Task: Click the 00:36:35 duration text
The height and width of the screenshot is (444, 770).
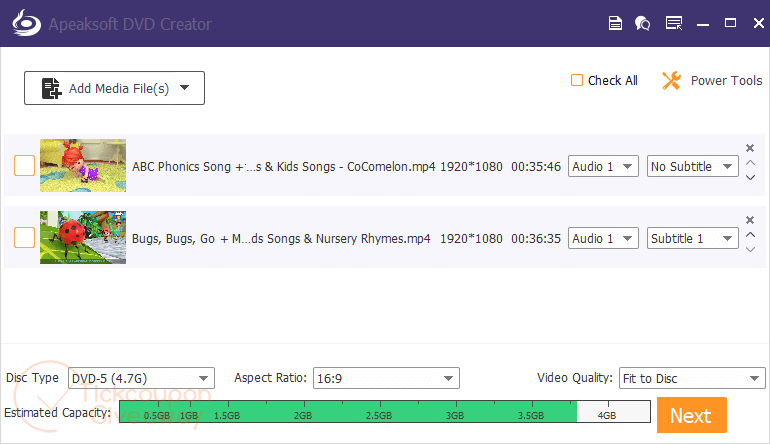Action: 536,239
